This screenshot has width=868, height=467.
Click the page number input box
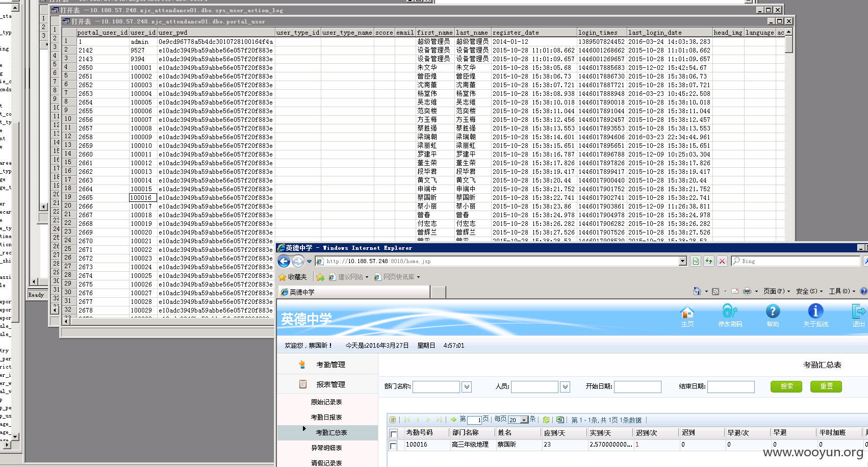[x=474, y=420]
